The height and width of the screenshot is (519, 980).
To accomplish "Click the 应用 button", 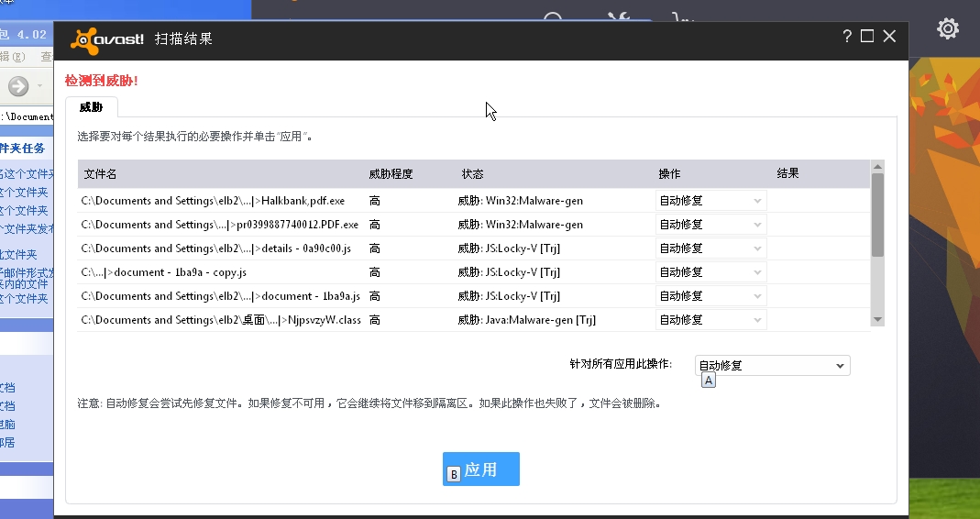I will point(481,469).
